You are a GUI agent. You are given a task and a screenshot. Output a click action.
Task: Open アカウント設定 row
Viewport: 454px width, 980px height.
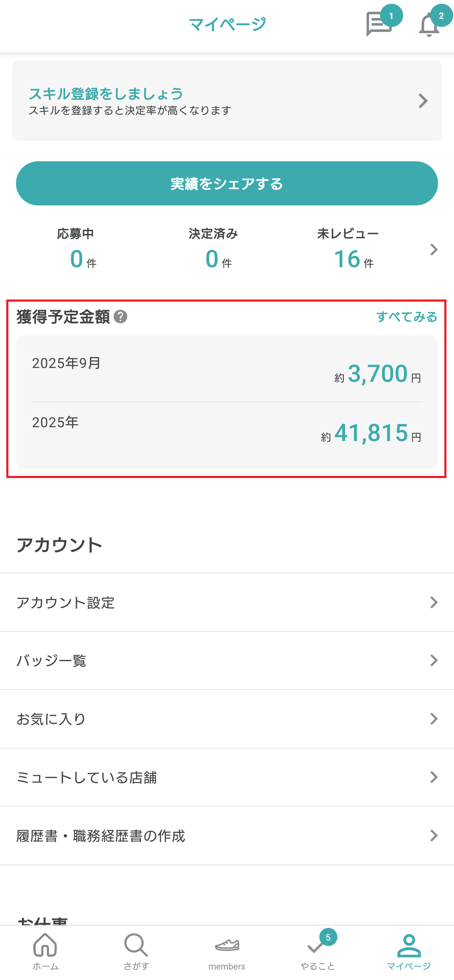click(x=227, y=602)
